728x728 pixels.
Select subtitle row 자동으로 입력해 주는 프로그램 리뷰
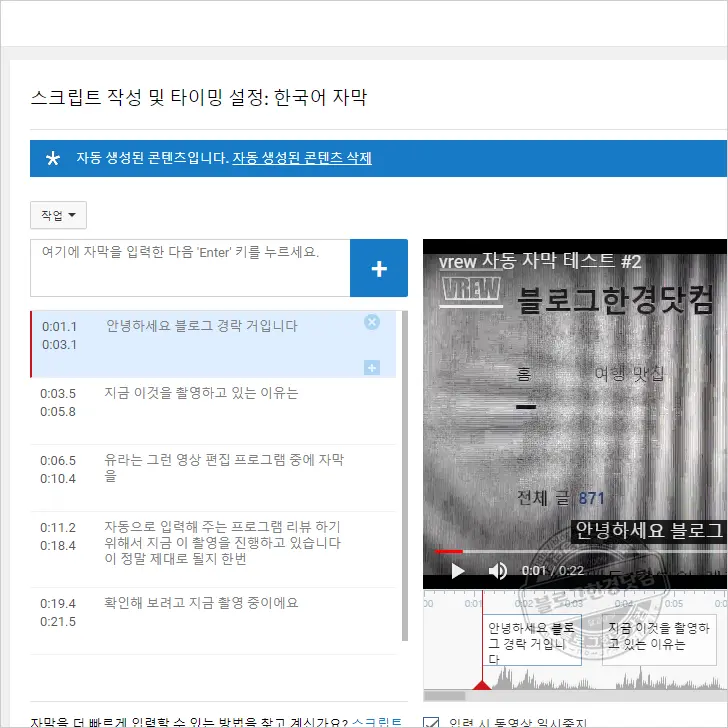pyautogui.click(x=213, y=550)
